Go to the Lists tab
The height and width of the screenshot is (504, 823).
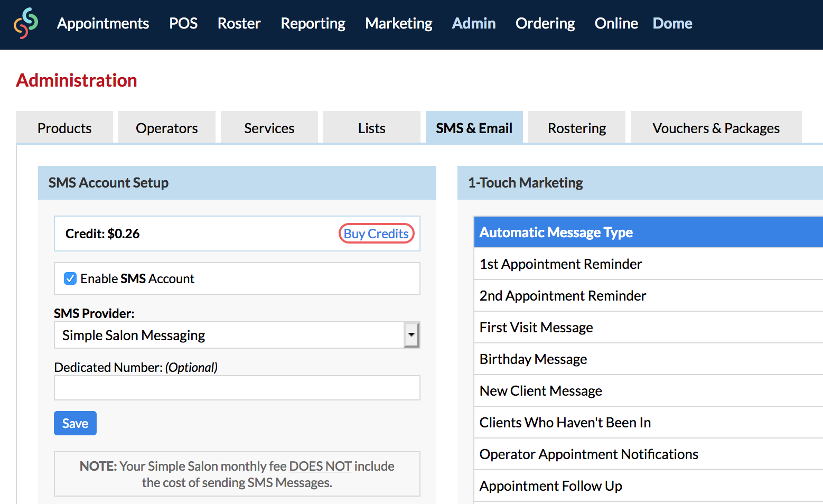coord(371,128)
